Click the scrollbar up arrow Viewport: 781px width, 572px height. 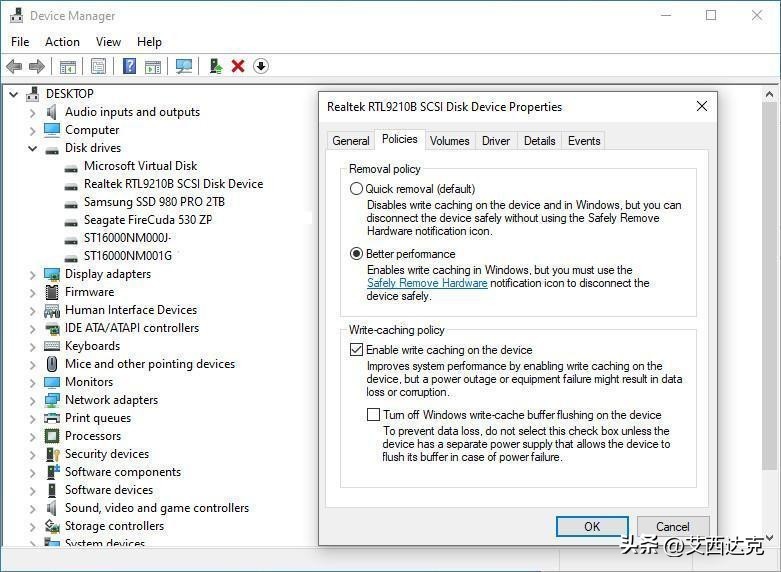[x=769, y=94]
